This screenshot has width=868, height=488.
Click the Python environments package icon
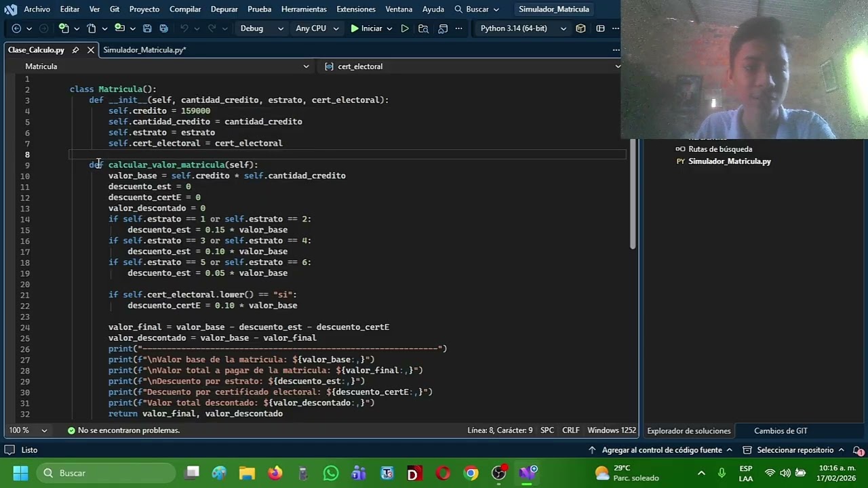pos(580,28)
